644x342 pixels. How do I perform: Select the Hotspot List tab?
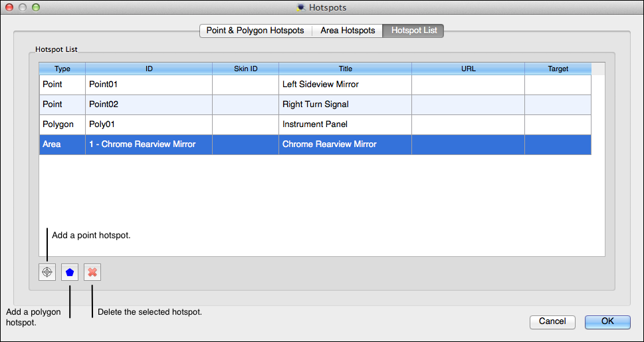tap(413, 31)
